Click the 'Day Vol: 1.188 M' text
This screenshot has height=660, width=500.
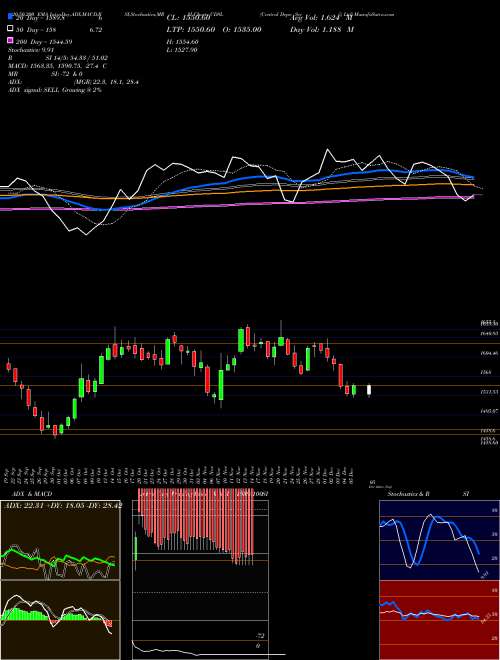click(322, 29)
